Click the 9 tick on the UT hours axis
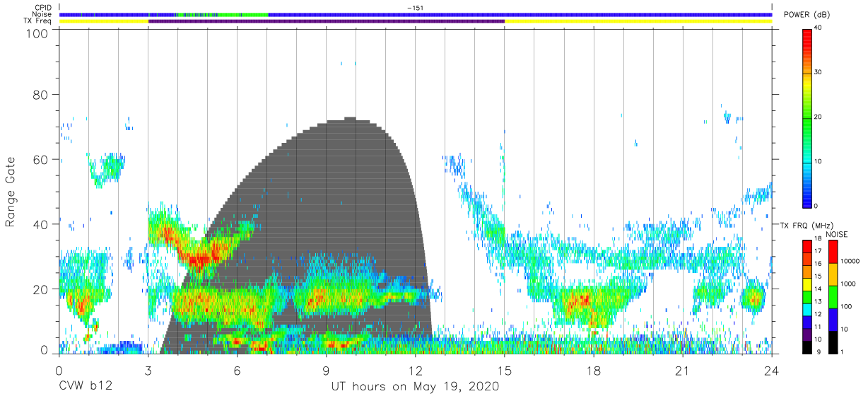This screenshot has height=401, width=868. pos(326,371)
